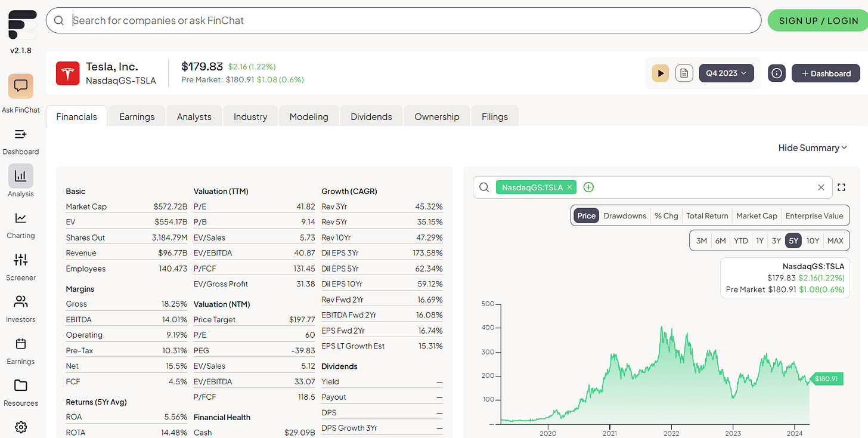Select the Total Return chart mode
Image resolution: width=868 pixels, height=438 pixels.
pos(707,216)
